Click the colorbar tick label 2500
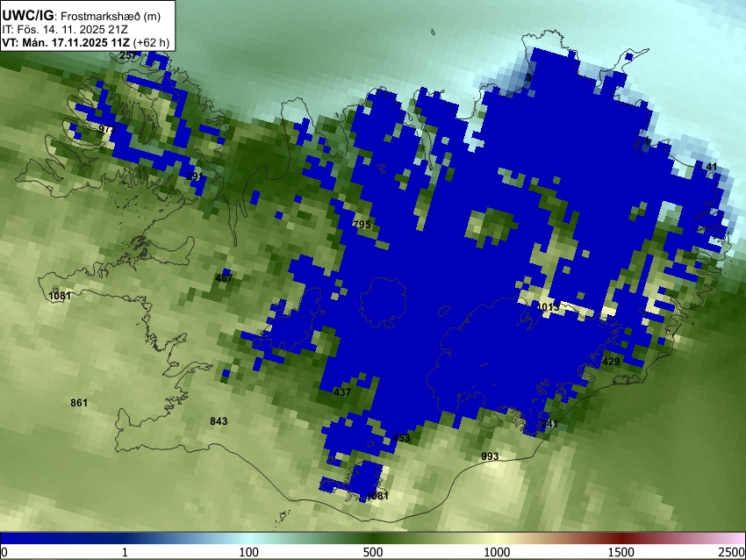The width and height of the screenshot is (746, 560). (732, 552)
